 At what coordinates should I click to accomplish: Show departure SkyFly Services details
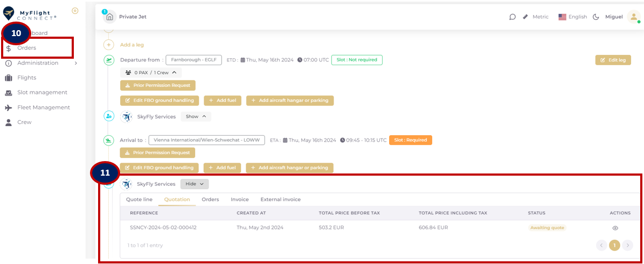195,116
